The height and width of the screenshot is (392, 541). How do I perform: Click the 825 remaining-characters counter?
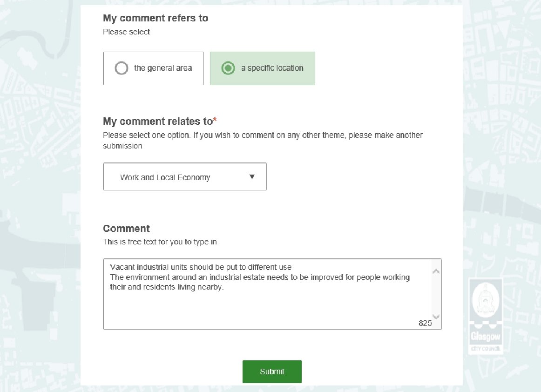[x=425, y=323]
